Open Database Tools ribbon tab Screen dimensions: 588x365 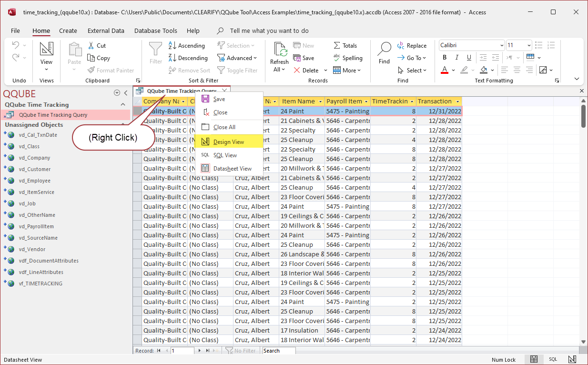(x=156, y=30)
